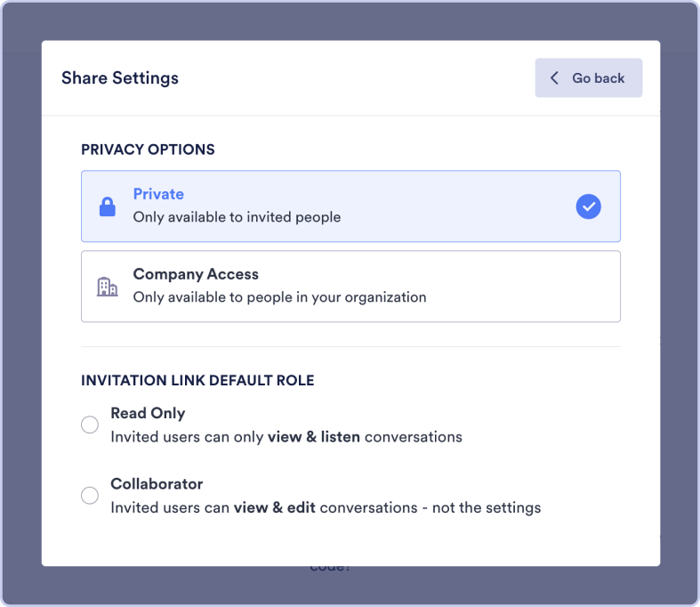
Task: Click the Privacy Options section heading
Action: coord(148,150)
